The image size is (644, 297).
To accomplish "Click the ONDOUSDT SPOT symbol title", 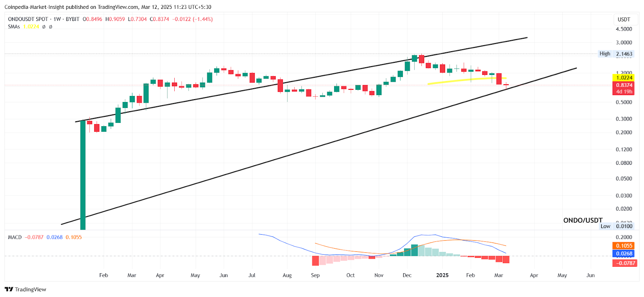I will (x=28, y=19).
